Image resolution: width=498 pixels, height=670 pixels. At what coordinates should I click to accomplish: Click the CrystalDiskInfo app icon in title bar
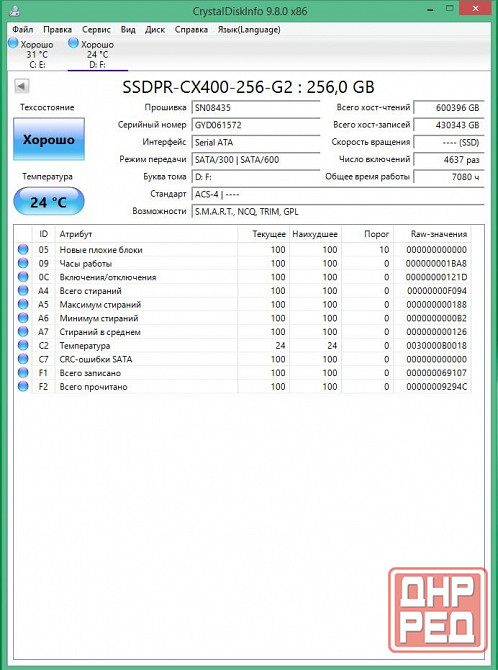coord(14,12)
